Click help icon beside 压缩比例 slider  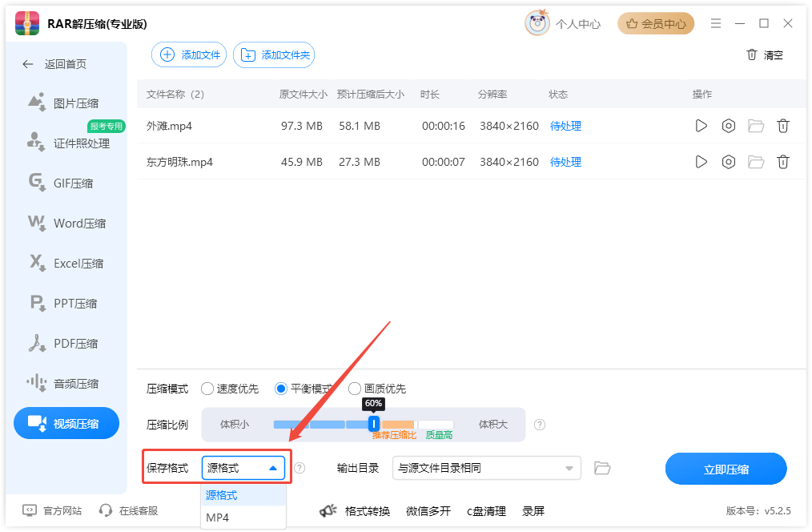(x=540, y=425)
